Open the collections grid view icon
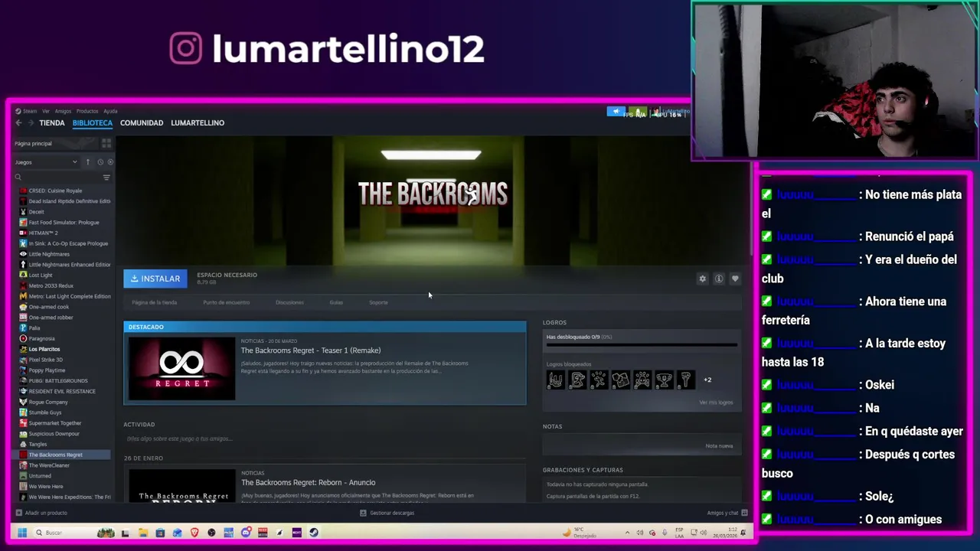Image resolution: width=980 pixels, height=551 pixels. tap(106, 143)
